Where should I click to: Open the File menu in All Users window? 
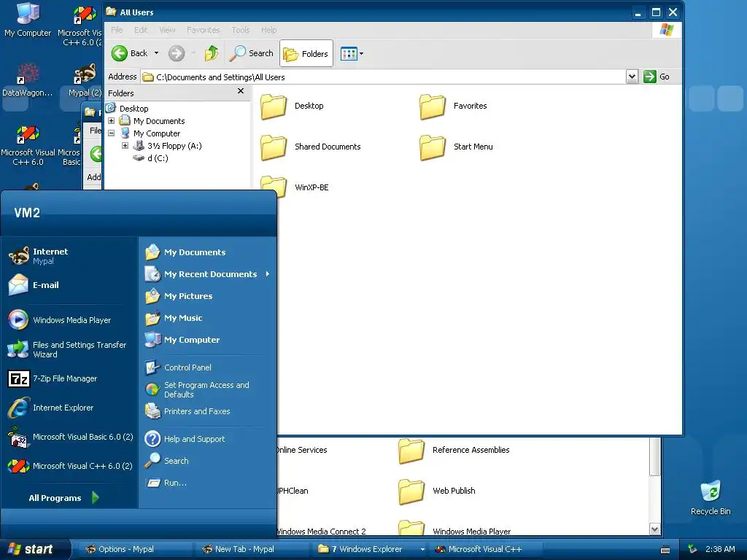tap(117, 29)
